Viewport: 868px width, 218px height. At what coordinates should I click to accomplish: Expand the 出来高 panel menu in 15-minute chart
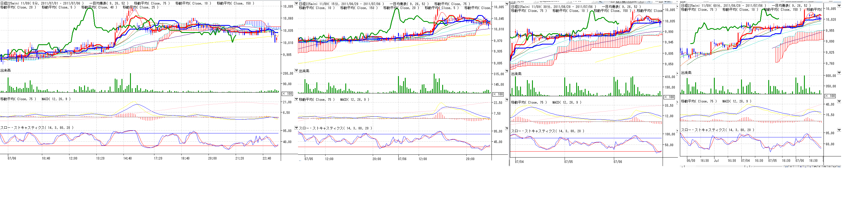point(296,70)
